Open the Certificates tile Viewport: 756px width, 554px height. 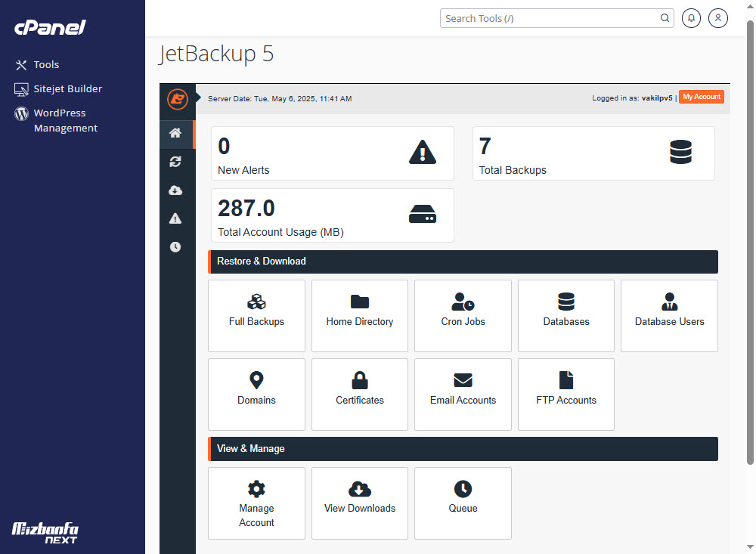(x=360, y=395)
